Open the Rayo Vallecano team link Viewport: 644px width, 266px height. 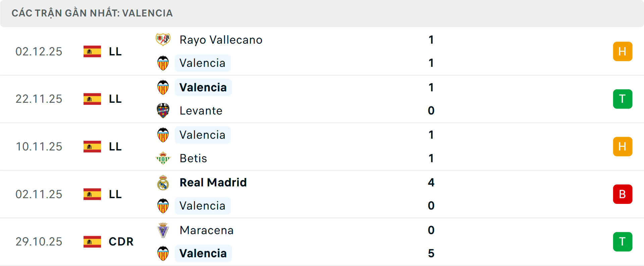pyautogui.click(x=221, y=40)
